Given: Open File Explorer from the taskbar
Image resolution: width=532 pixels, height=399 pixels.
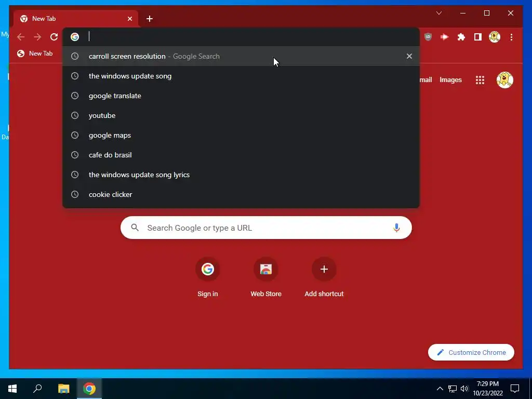Looking at the screenshot, I should click(x=63, y=389).
